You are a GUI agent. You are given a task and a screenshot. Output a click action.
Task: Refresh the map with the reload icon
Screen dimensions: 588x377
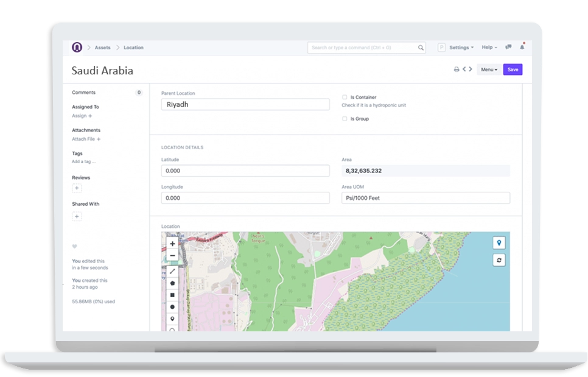[499, 260]
